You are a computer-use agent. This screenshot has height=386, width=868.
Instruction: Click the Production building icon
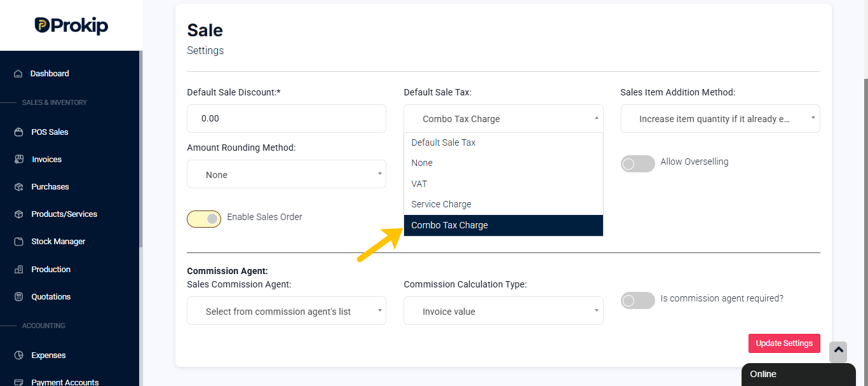18,270
